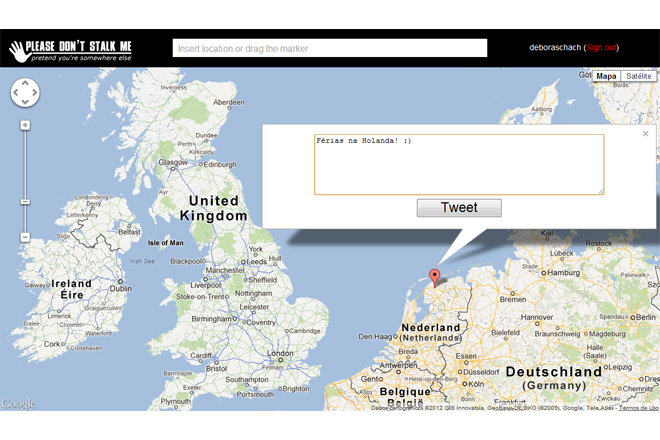Click the Rostock label on map
The width and height of the screenshot is (660, 440).
pyautogui.click(x=599, y=243)
